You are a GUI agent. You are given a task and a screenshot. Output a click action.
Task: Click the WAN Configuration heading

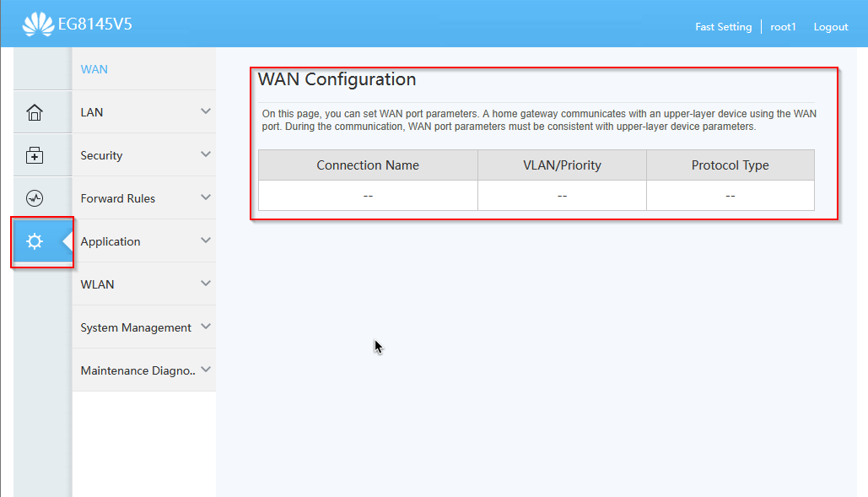337,79
